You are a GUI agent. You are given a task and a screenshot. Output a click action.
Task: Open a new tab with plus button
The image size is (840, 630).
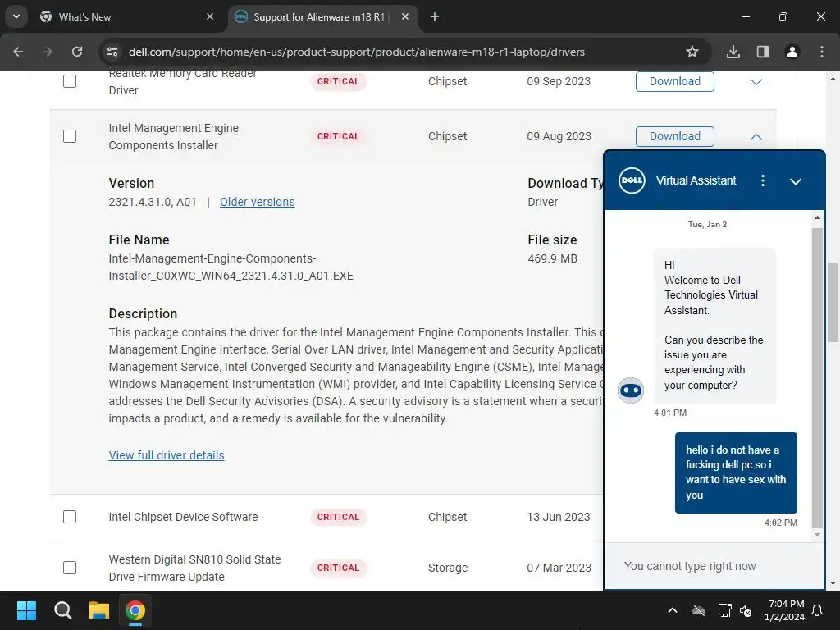point(435,16)
